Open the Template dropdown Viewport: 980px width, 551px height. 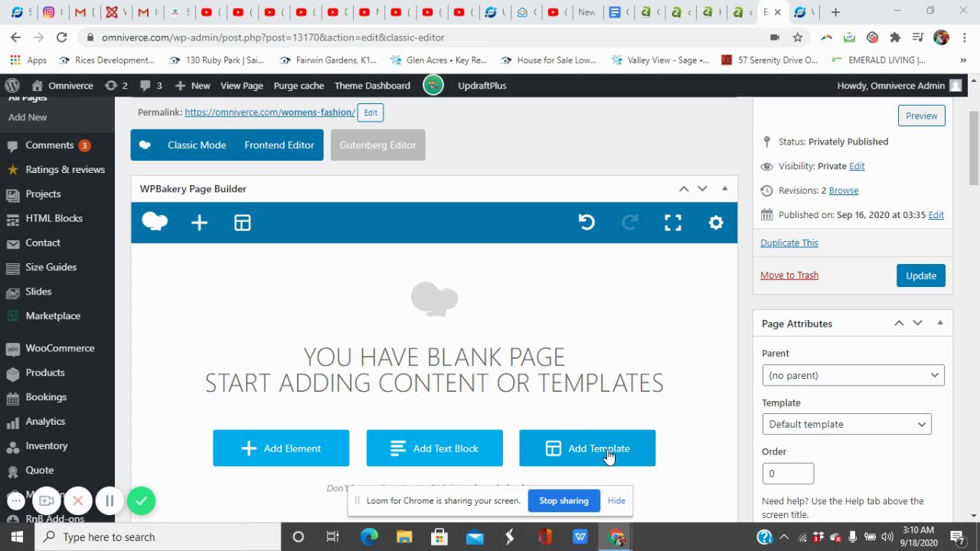pos(847,425)
